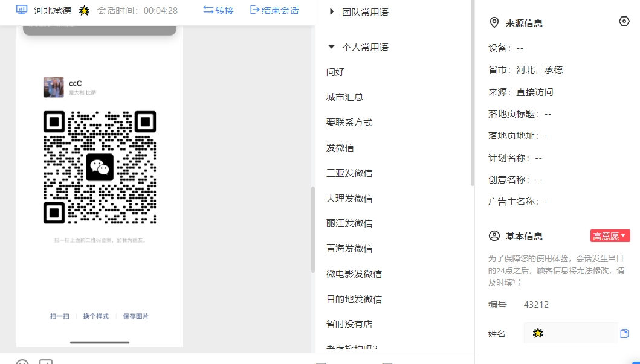End the session with 结束会话
The height and width of the screenshot is (364, 640).
coord(274,11)
